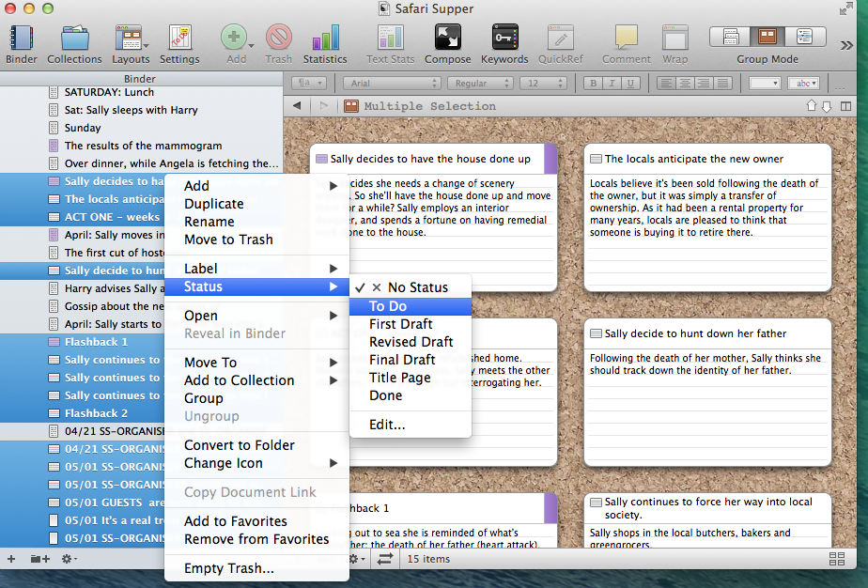This screenshot has height=588, width=868.
Task: Align text right
Action: tap(704, 83)
